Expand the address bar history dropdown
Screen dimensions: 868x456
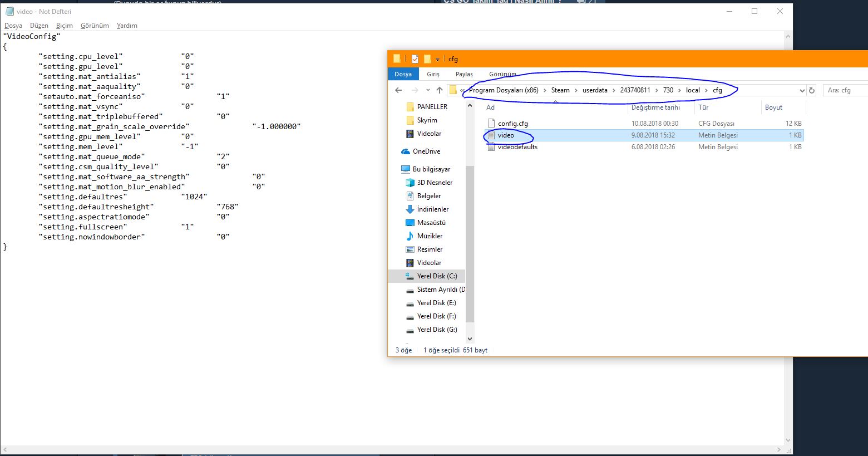[802, 90]
